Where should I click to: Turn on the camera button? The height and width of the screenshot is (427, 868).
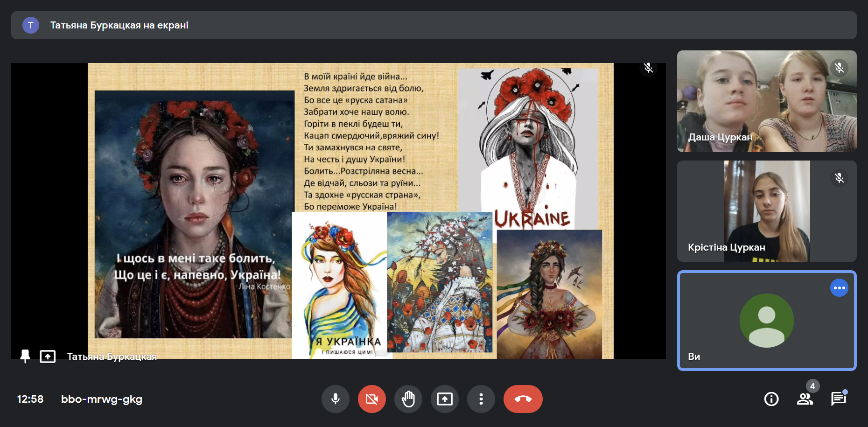[x=371, y=399]
